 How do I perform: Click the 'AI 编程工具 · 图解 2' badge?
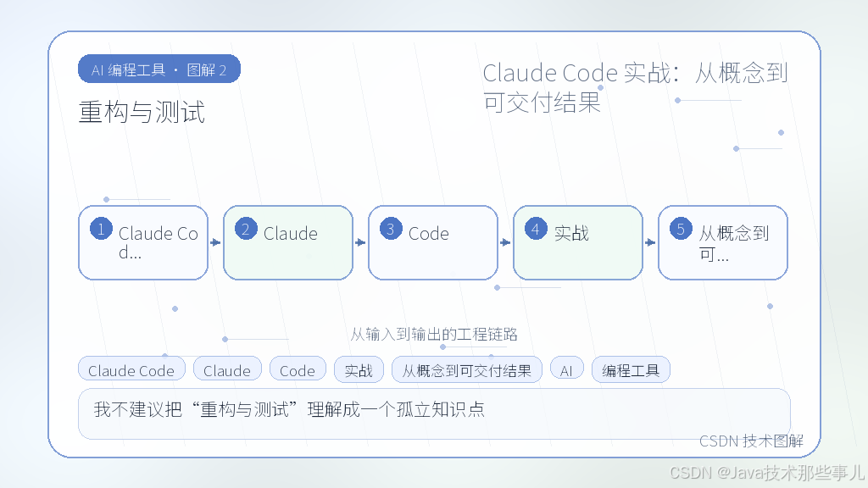point(159,69)
